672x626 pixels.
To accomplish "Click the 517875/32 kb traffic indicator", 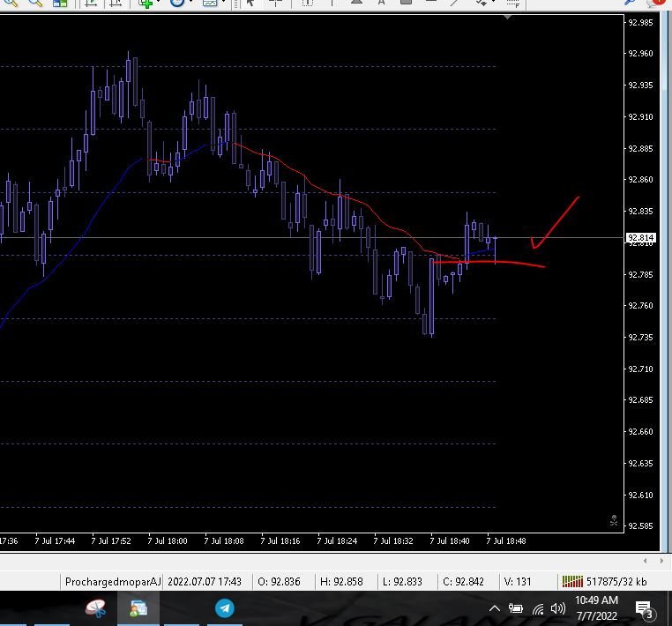I will point(616,581).
